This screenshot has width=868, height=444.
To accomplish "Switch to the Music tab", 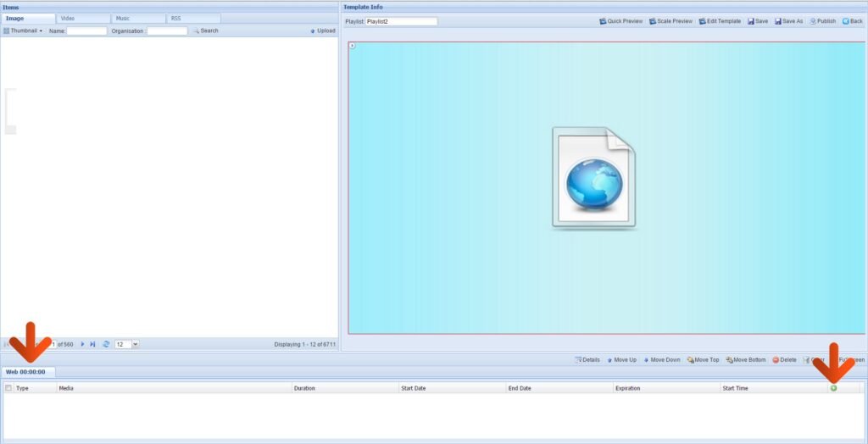I will coord(123,18).
